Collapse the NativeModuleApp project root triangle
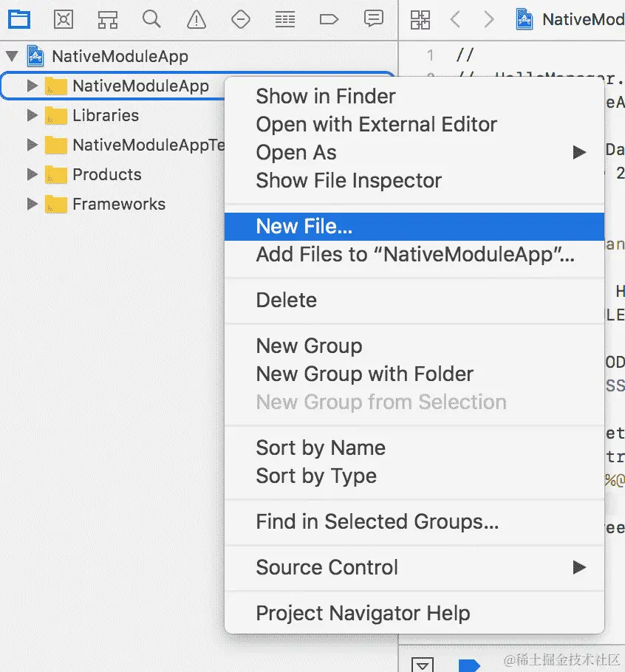 pos(12,55)
